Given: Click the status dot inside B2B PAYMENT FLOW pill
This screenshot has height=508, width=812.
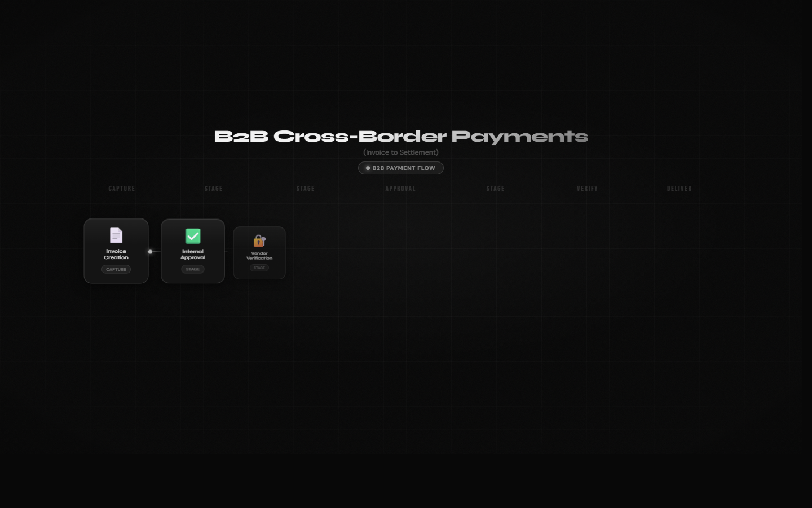Looking at the screenshot, I should click(x=369, y=168).
